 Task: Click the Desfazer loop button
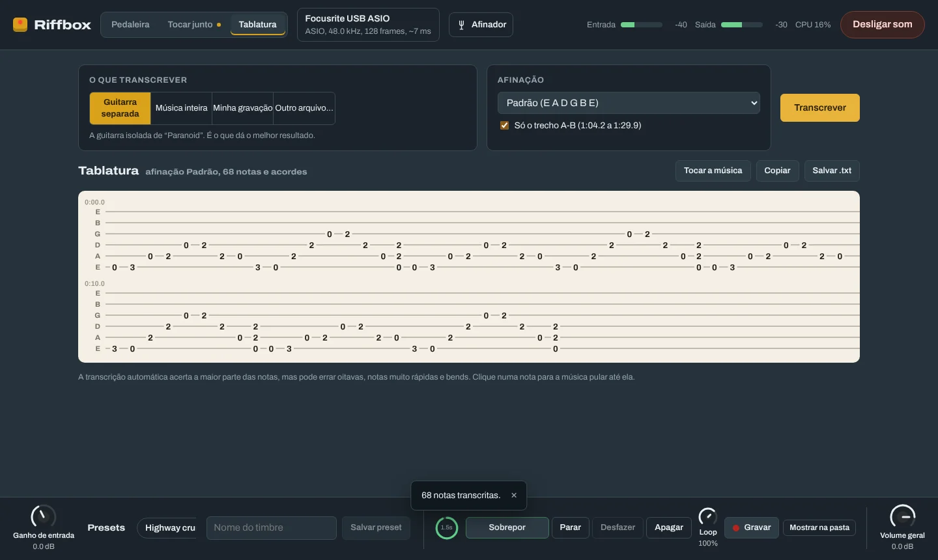pos(618,527)
